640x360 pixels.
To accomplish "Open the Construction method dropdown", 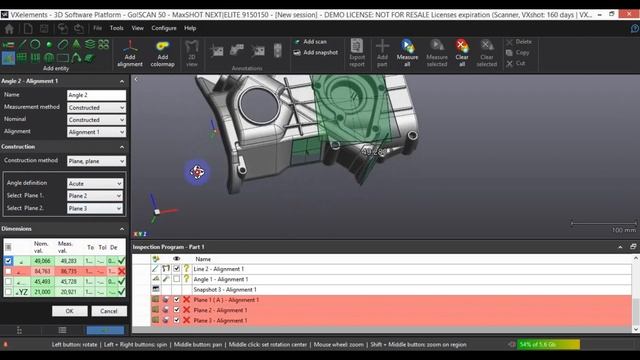I will 96,161.
